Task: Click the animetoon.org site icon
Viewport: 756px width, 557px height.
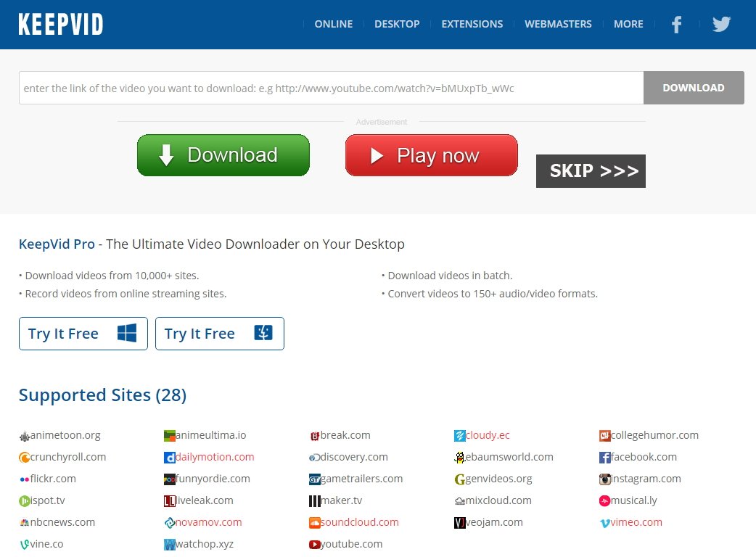Action: coord(24,436)
